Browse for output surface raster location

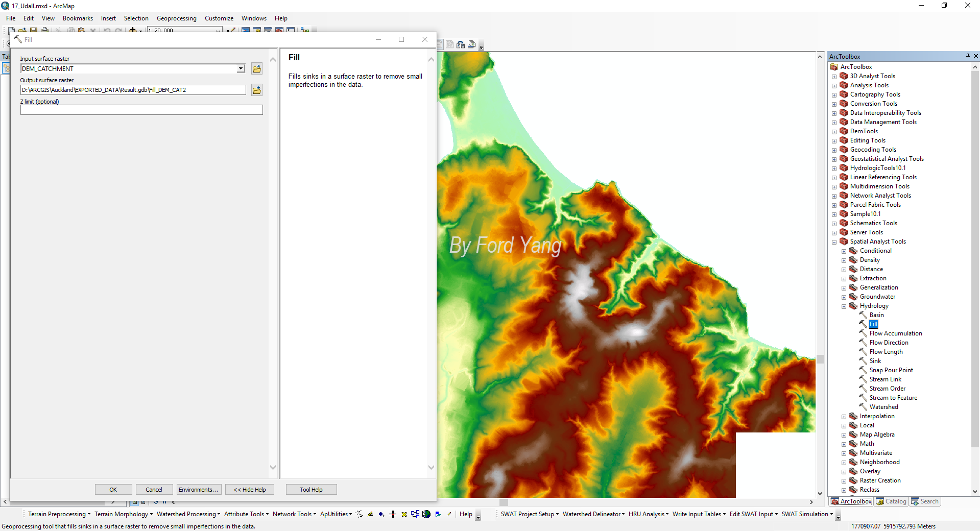(x=257, y=90)
